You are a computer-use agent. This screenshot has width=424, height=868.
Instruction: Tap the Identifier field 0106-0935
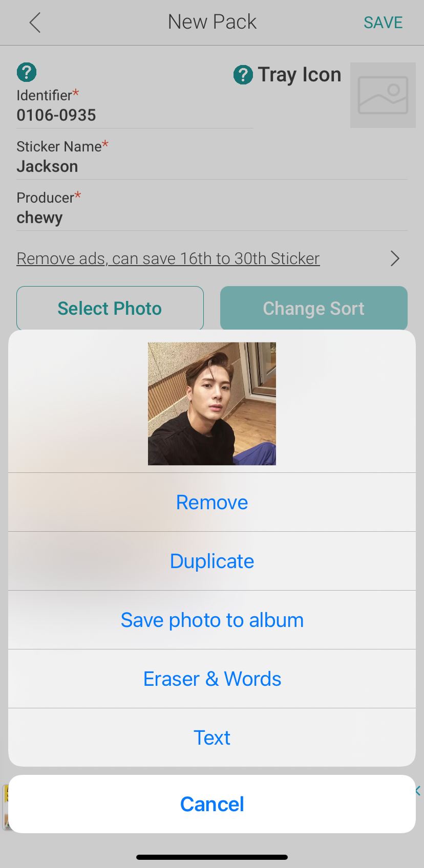(56, 115)
